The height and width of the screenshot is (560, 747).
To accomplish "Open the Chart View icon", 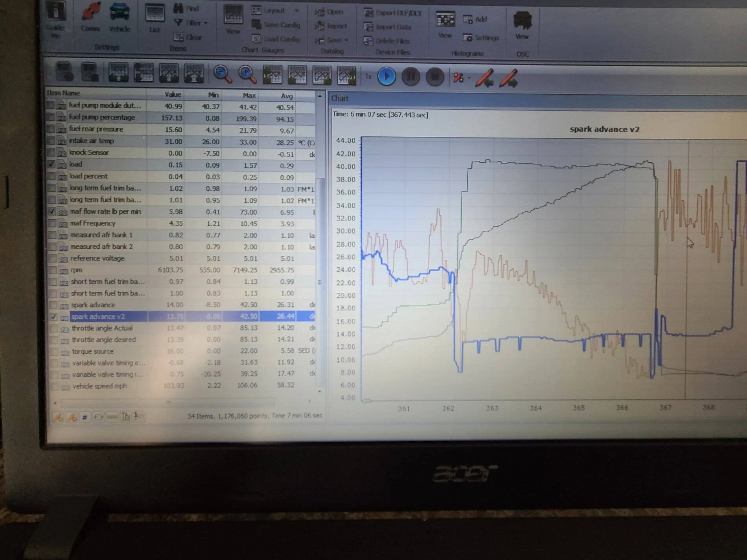I will 233,19.
